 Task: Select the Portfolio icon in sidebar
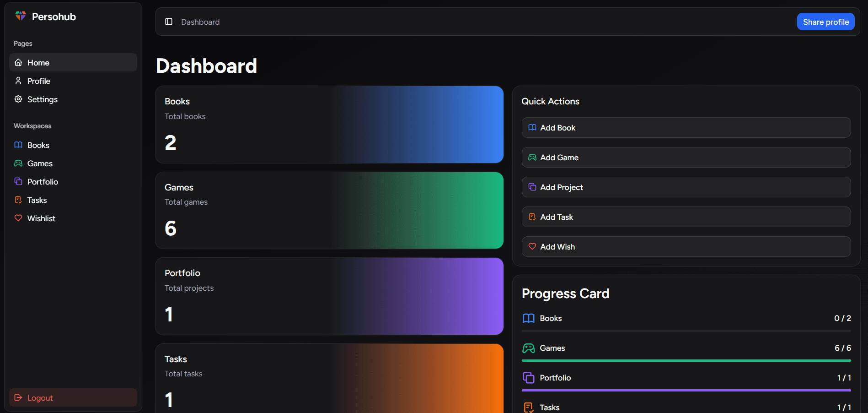pos(18,182)
